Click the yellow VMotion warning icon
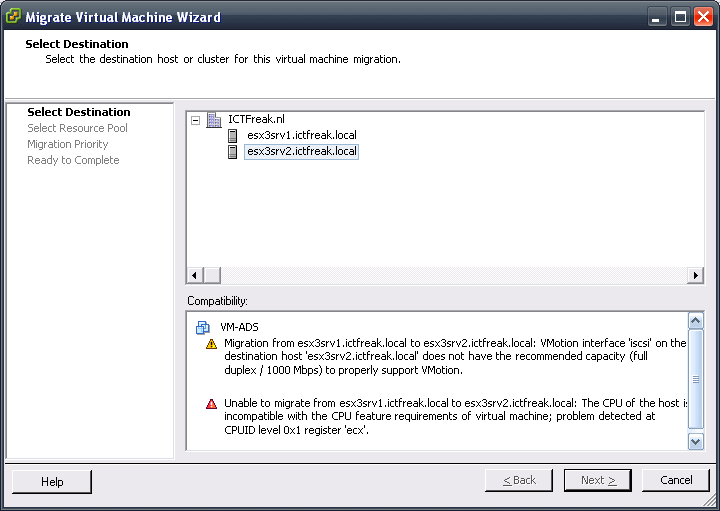 pyautogui.click(x=211, y=344)
